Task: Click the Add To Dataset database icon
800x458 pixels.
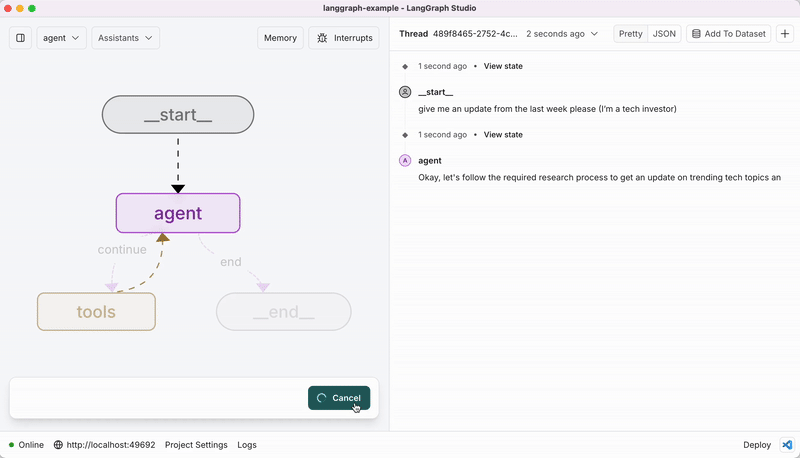Action: coord(696,34)
